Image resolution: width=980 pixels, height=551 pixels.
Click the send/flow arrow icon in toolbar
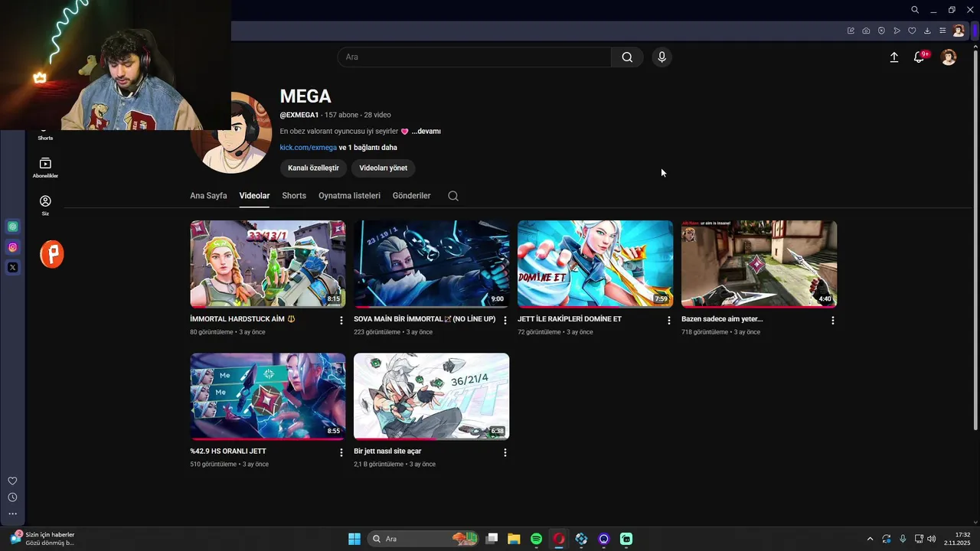pyautogui.click(x=897, y=31)
